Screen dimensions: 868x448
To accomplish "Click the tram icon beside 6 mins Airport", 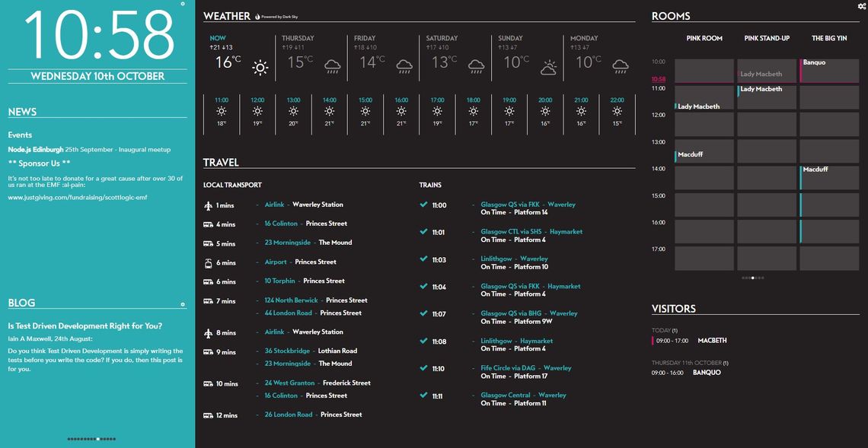I will pyautogui.click(x=208, y=262).
